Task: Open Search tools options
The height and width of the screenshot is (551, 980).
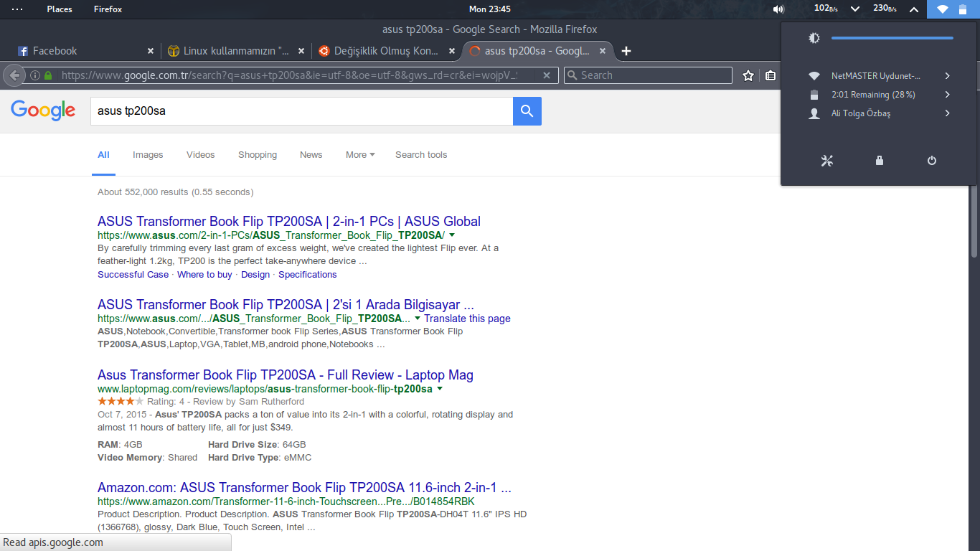Action: pos(421,155)
